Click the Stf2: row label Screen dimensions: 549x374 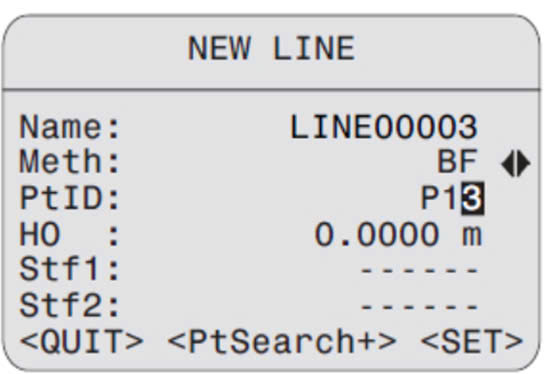point(70,306)
